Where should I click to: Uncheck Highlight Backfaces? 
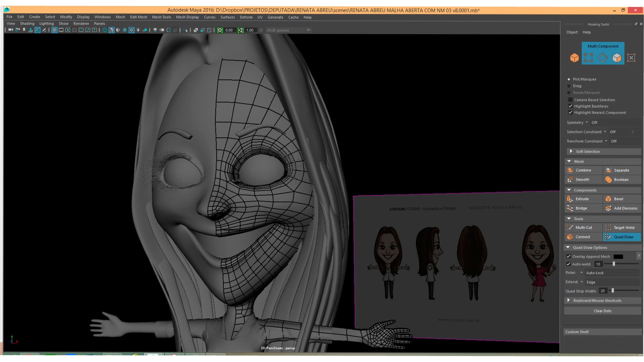point(570,106)
